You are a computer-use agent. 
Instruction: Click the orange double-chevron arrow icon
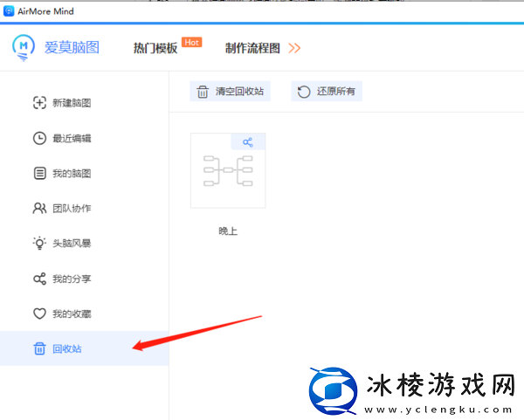294,48
